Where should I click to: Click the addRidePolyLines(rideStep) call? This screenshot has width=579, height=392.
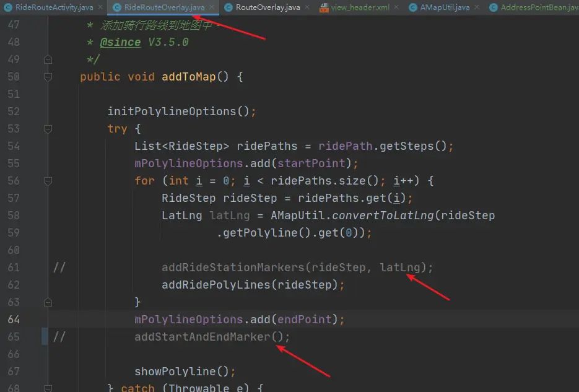pos(250,285)
